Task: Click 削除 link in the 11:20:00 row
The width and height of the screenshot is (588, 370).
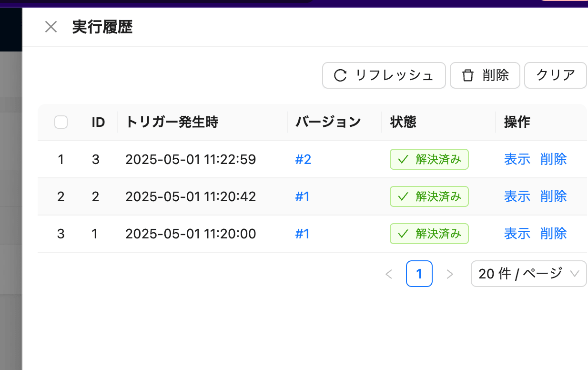Action: (x=554, y=234)
